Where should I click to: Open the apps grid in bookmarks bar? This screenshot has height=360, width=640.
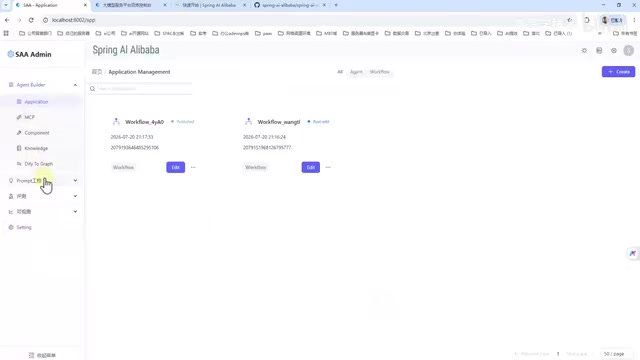pyautogui.click(x=6, y=33)
